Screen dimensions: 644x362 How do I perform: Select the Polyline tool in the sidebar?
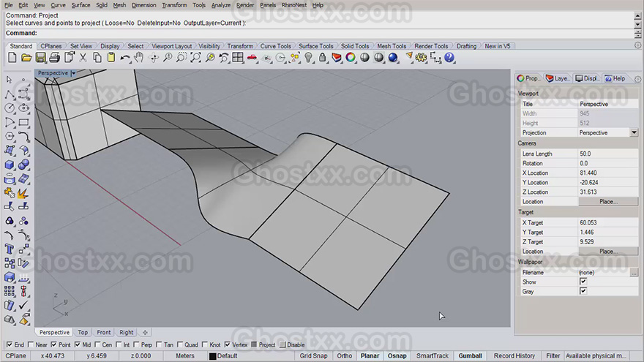point(9,95)
